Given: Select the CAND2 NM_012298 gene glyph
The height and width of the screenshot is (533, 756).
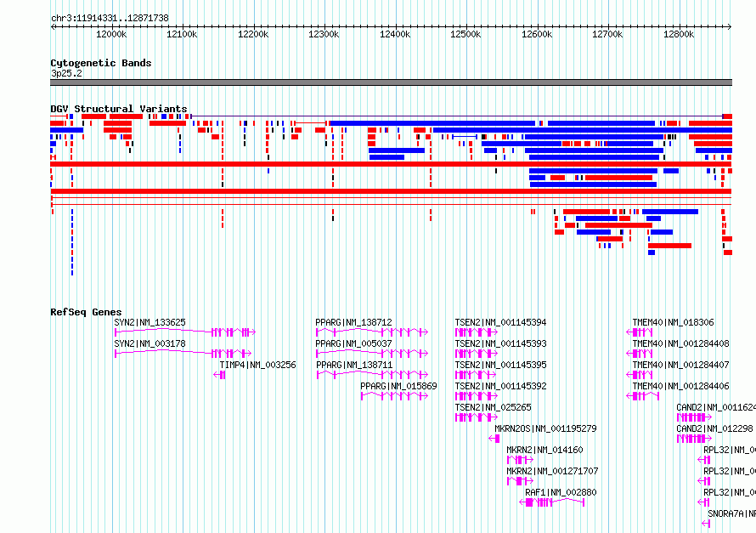Looking at the screenshot, I should click(694, 439).
